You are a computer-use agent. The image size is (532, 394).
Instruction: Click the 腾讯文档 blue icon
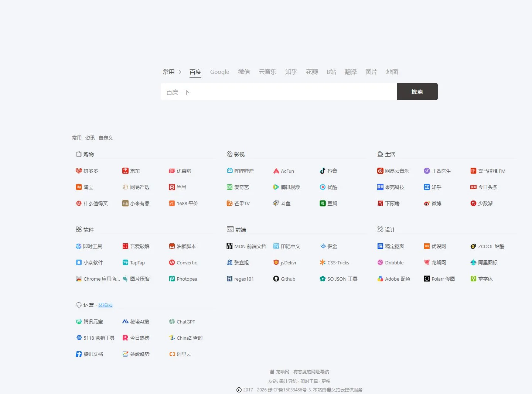(x=79, y=354)
